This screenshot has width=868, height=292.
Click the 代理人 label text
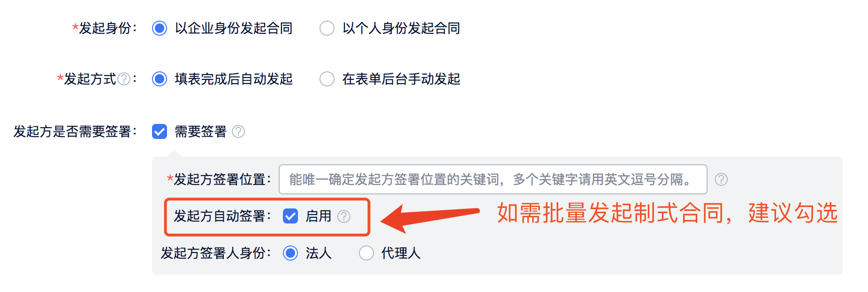tap(401, 253)
